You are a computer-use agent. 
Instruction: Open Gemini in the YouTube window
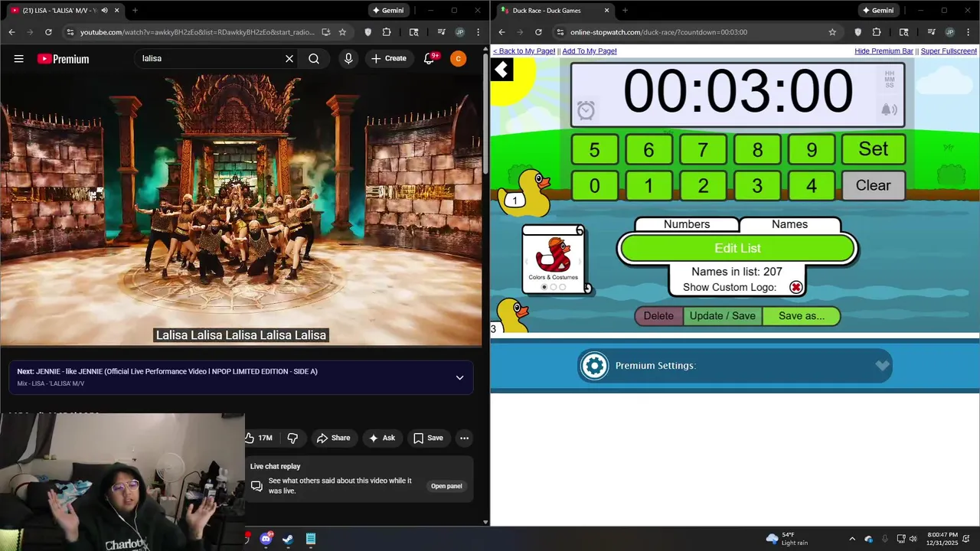[388, 11]
